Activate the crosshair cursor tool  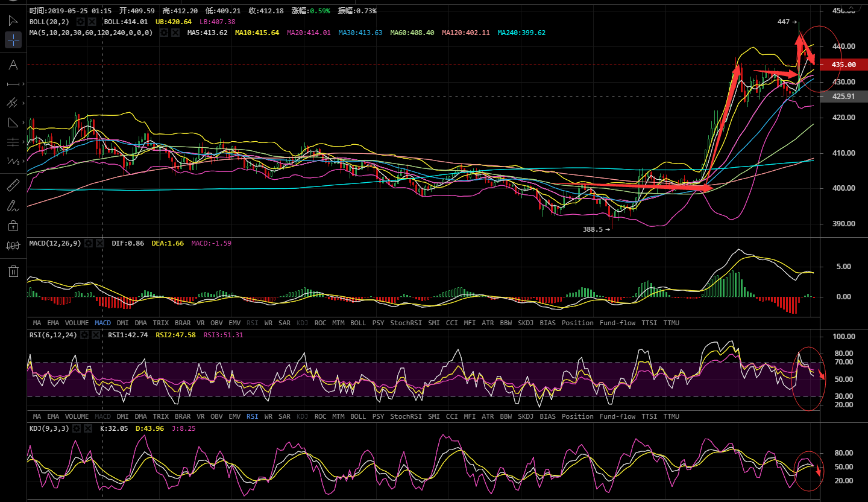pyautogui.click(x=13, y=40)
